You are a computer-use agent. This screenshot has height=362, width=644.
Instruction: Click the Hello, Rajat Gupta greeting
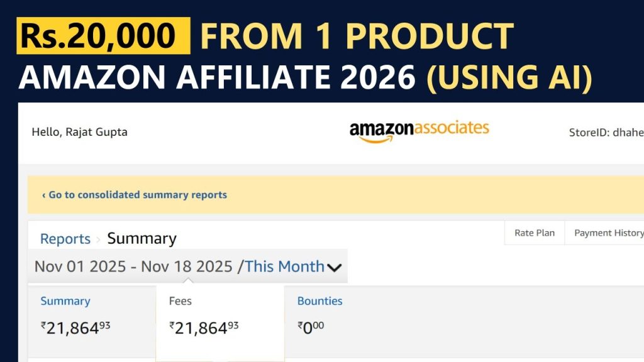[x=79, y=132]
